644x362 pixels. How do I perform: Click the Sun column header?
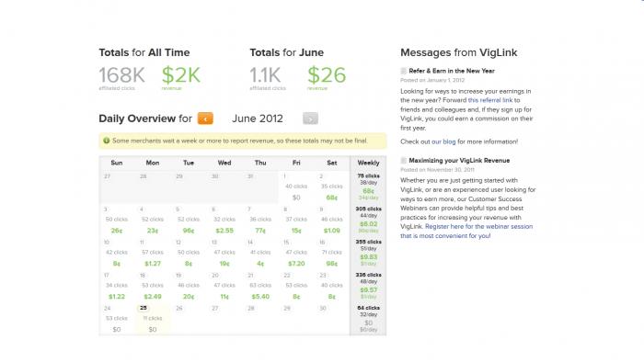(x=117, y=163)
